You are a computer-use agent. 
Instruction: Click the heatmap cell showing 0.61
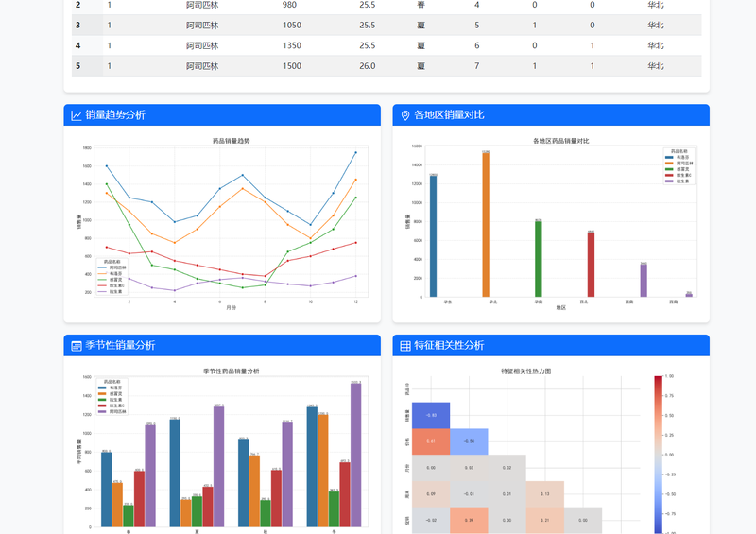(431, 441)
